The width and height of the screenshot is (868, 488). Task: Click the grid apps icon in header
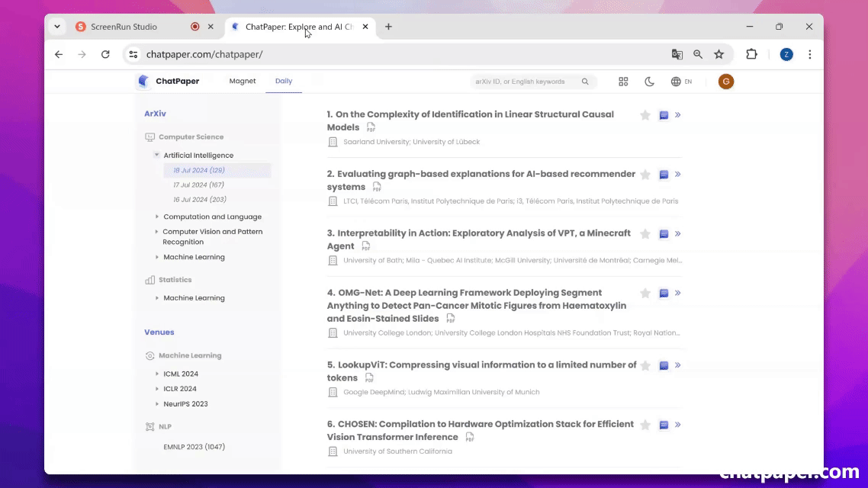click(623, 82)
